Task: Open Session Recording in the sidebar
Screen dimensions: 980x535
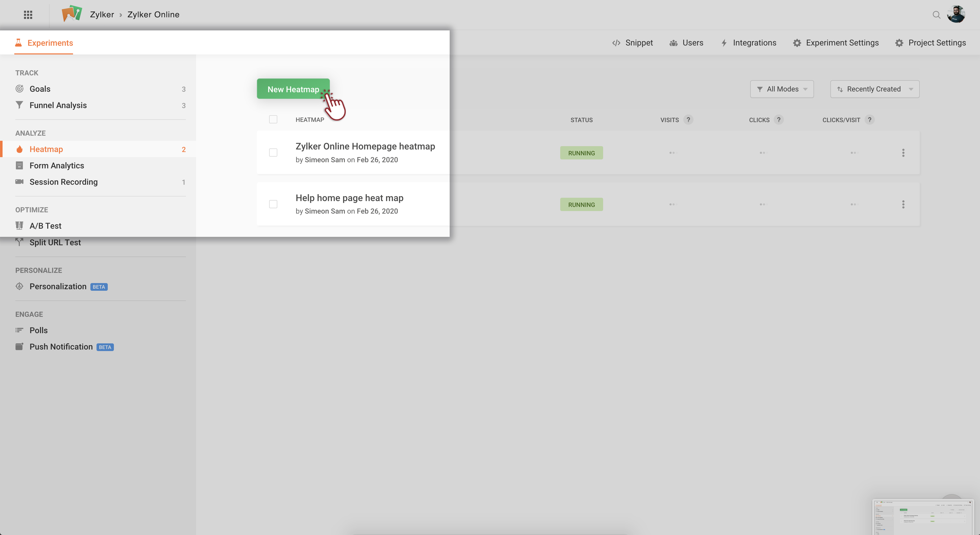Action: pyautogui.click(x=64, y=182)
